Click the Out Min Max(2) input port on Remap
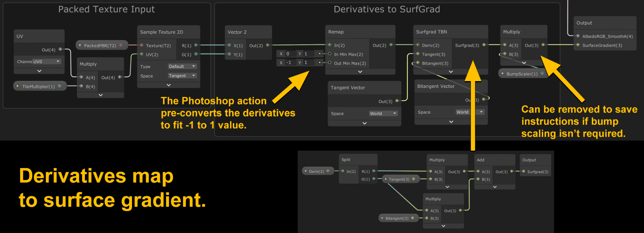The image size is (644, 233). tap(330, 63)
